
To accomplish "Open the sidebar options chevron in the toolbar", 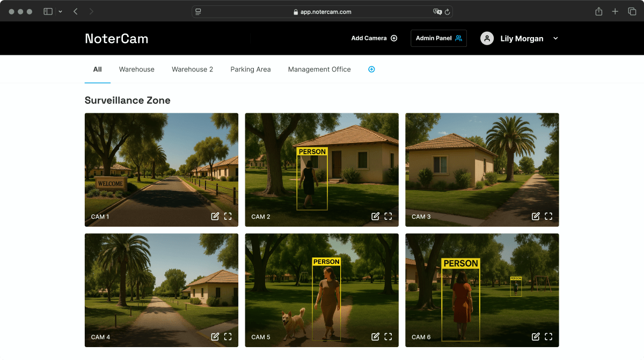I will coord(60,11).
